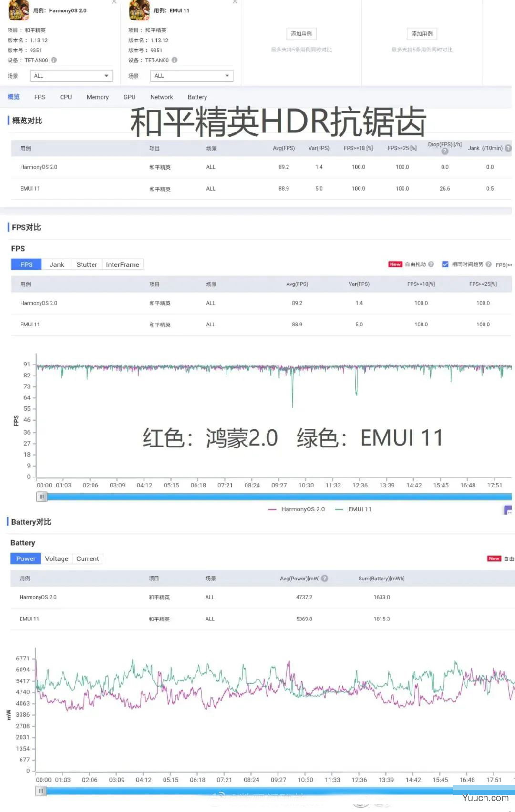The height and width of the screenshot is (812, 515).
Task: Click help icon beside Avg(Power)[mW] header
Action: coord(325,579)
